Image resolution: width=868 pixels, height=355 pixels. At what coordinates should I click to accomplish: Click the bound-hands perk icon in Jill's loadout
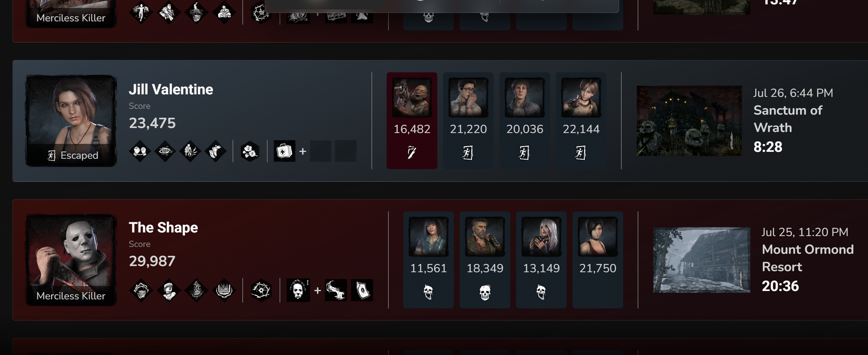tap(140, 151)
